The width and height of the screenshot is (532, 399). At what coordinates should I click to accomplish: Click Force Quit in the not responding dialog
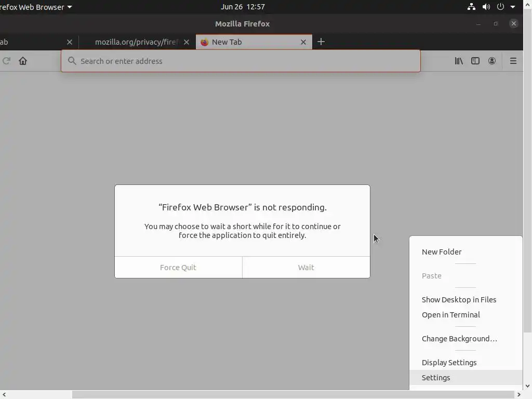[179, 268]
